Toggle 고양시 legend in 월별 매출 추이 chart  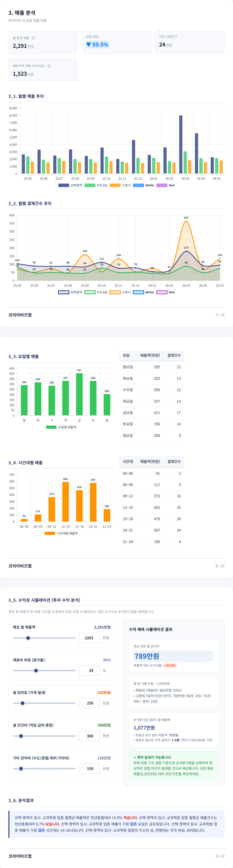click(120, 185)
